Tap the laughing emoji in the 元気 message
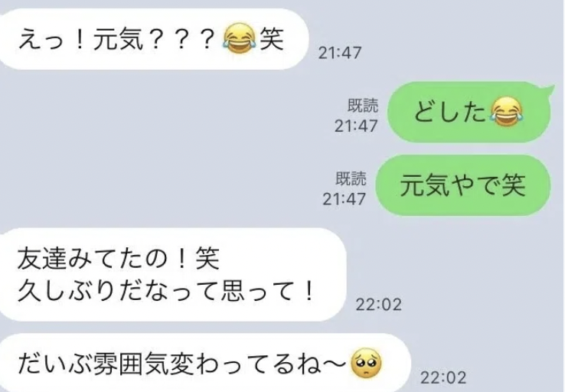This screenshot has width=565, height=392. tap(240, 39)
